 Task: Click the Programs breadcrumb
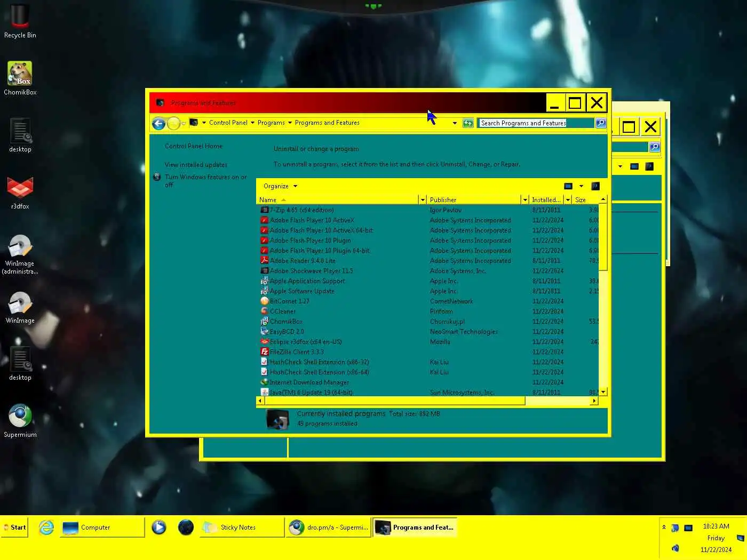point(271,123)
